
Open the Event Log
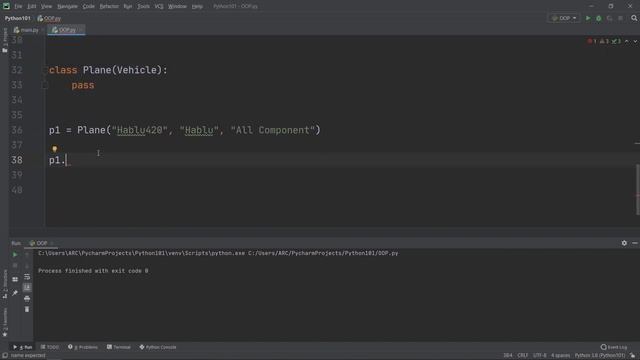[x=614, y=347]
